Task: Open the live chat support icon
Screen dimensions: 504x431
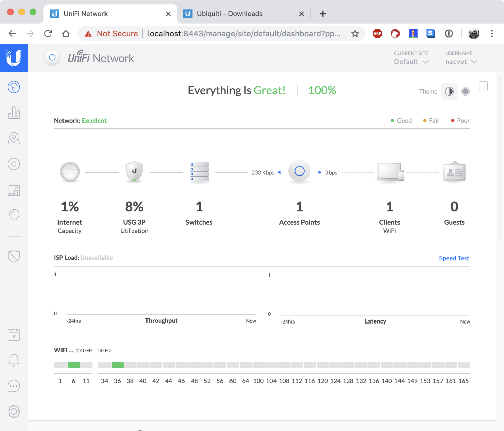Action: point(14,386)
